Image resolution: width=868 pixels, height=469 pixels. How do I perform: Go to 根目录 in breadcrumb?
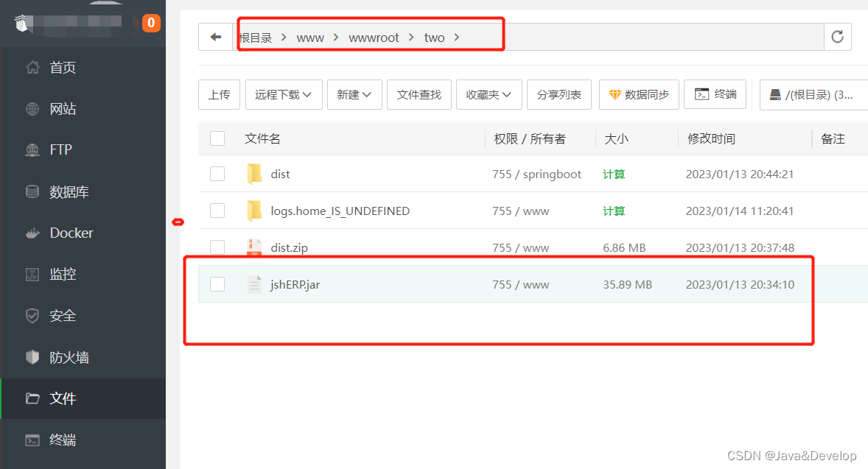pyautogui.click(x=256, y=38)
